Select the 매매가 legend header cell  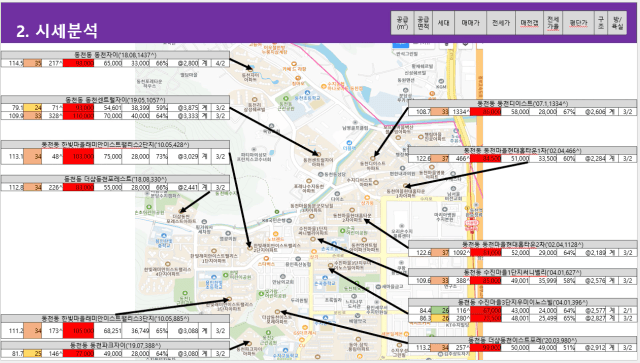(x=471, y=23)
